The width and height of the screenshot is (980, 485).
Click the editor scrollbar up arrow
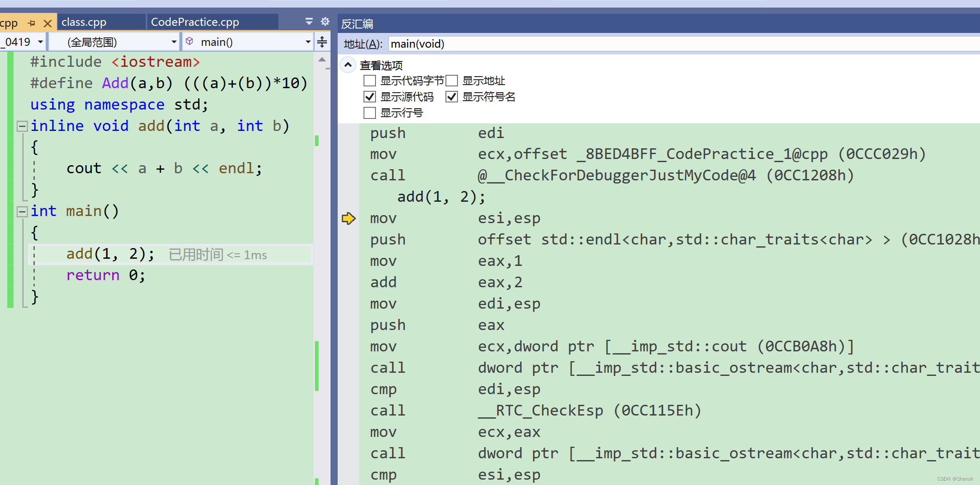click(x=322, y=60)
